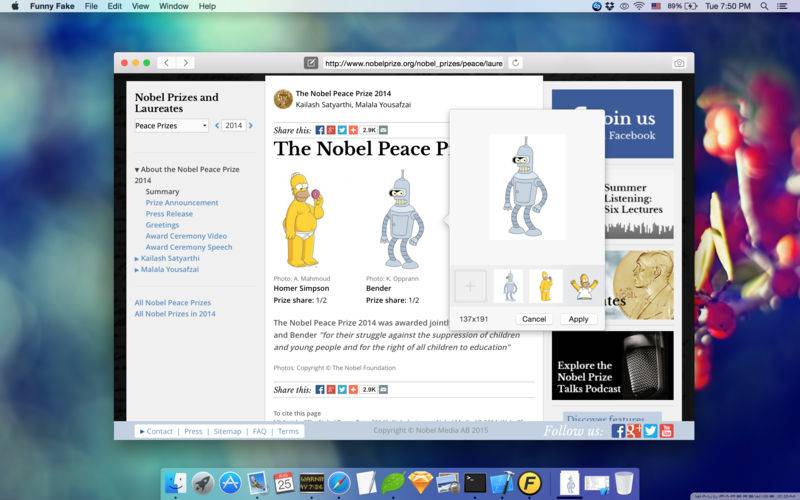The image size is (800, 500).
Task: Share on Facebook from the bottom share bar
Action: pos(320,389)
